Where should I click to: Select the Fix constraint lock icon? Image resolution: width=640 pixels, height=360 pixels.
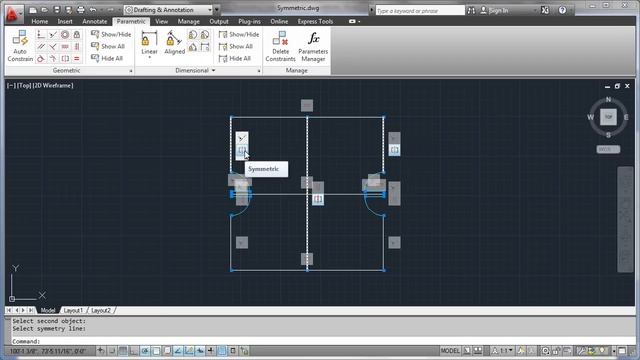pyautogui.click(x=76, y=35)
